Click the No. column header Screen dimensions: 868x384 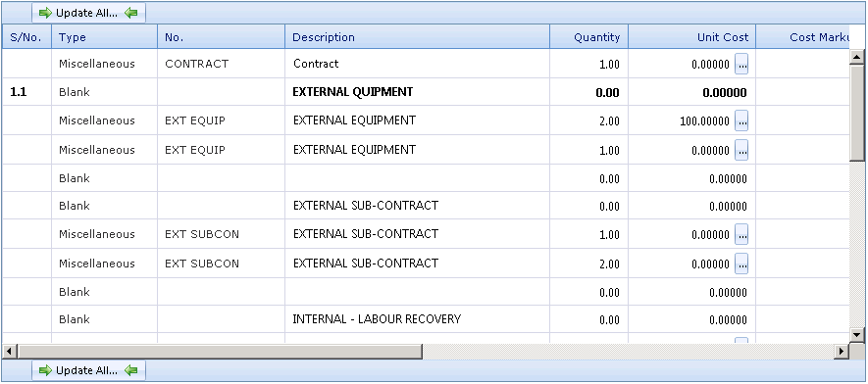[x=222, y=37]
